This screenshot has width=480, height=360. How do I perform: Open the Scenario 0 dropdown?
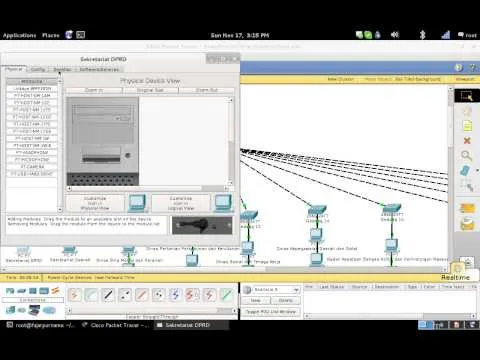coord(276,290)
